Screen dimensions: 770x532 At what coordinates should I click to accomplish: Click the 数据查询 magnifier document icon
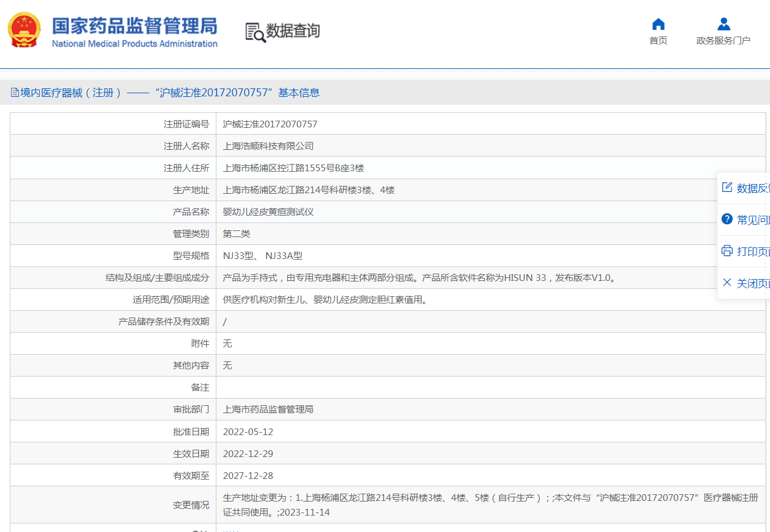coord(255,32)
